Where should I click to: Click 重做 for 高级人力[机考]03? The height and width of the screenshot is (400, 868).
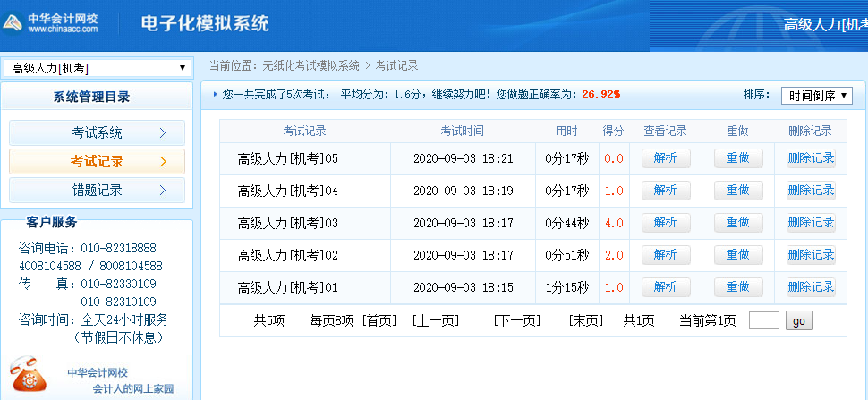coord(738,223)
